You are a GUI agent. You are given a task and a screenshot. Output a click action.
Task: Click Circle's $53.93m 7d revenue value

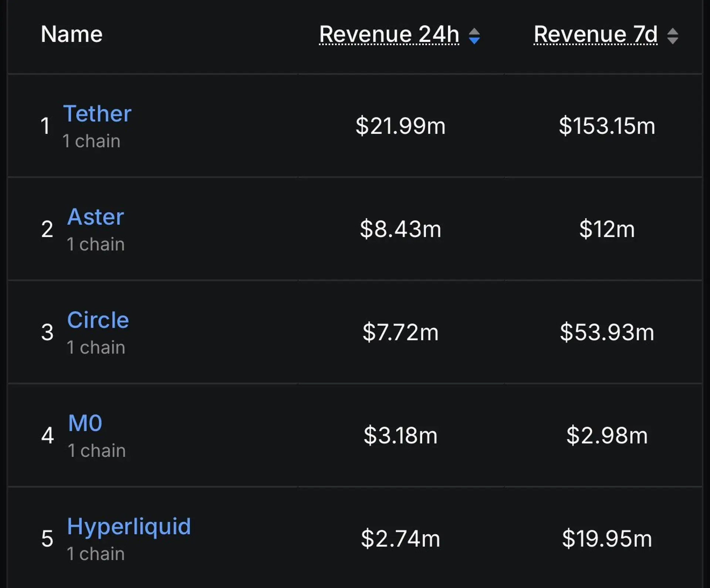click(607, 332)
